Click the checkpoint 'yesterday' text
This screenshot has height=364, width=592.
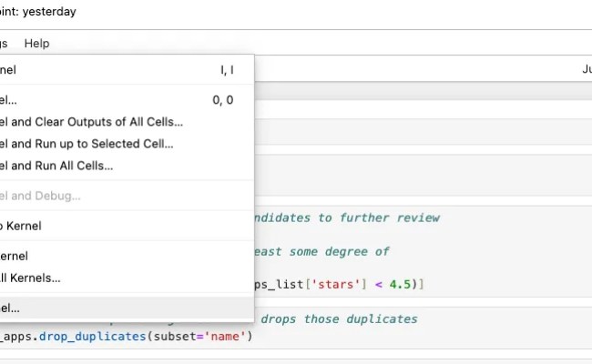[49, 12]
